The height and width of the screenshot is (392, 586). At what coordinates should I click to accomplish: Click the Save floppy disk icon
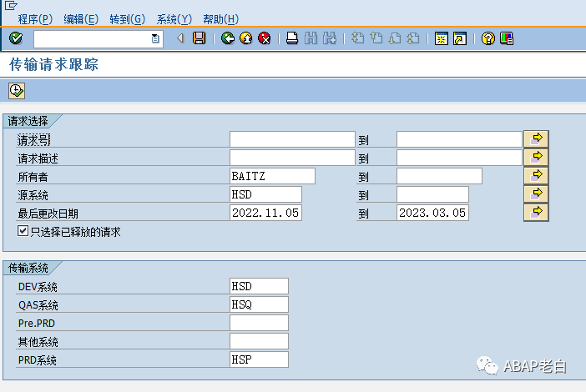(x=200, y=38)
